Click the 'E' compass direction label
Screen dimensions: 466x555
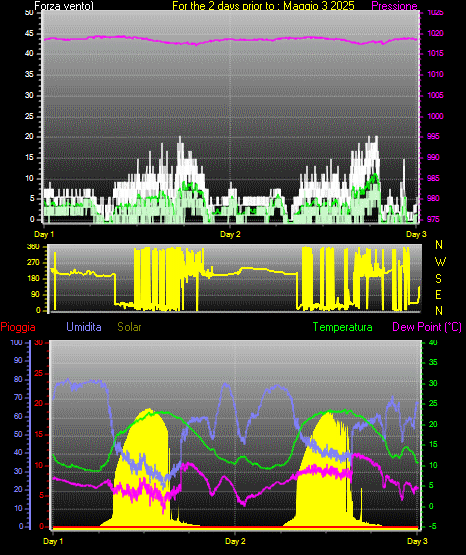[438, 294]
